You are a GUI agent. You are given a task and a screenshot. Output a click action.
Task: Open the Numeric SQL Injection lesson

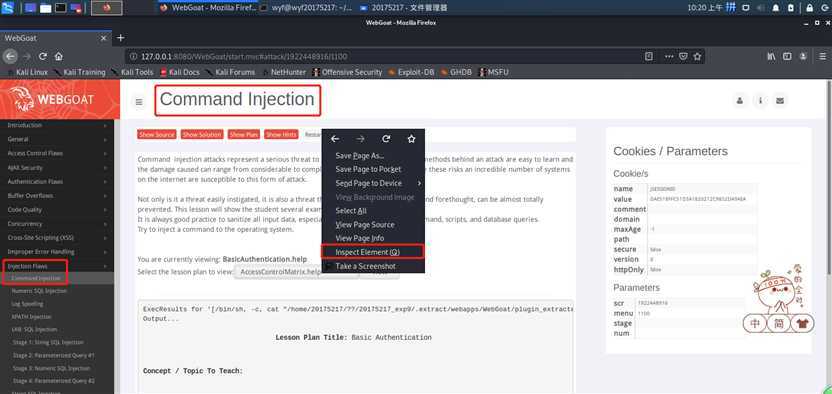(39, 291)
